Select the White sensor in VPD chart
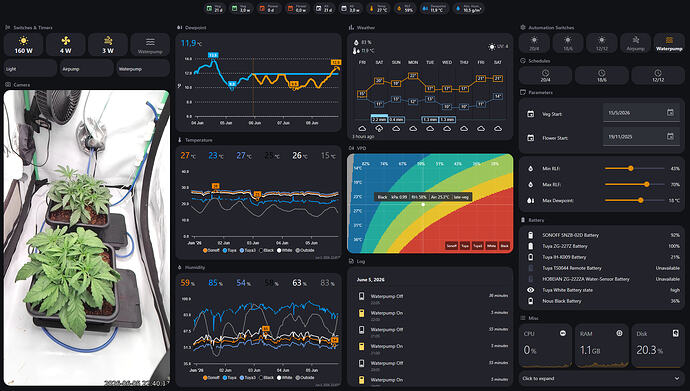Viewport: 690px width, 391px height. click(x=491, y=246)
